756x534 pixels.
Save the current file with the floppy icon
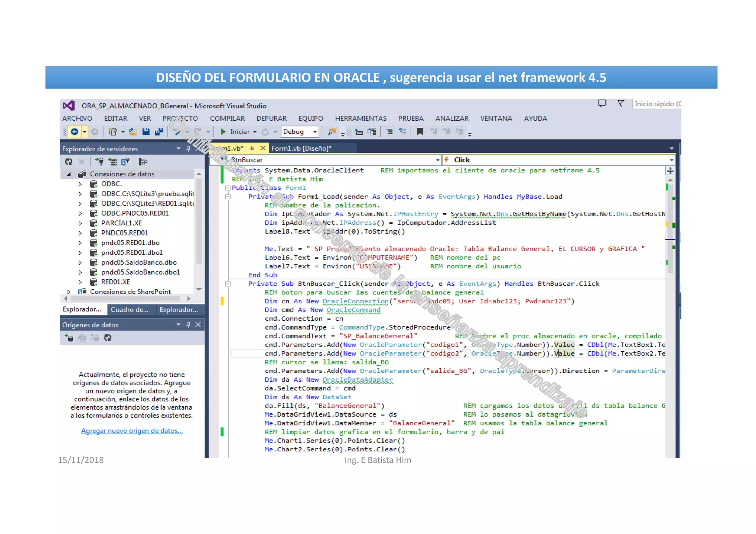146,132
